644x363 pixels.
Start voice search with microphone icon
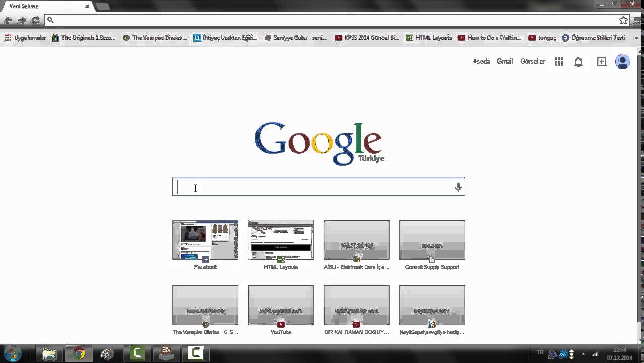click(458, 187)
